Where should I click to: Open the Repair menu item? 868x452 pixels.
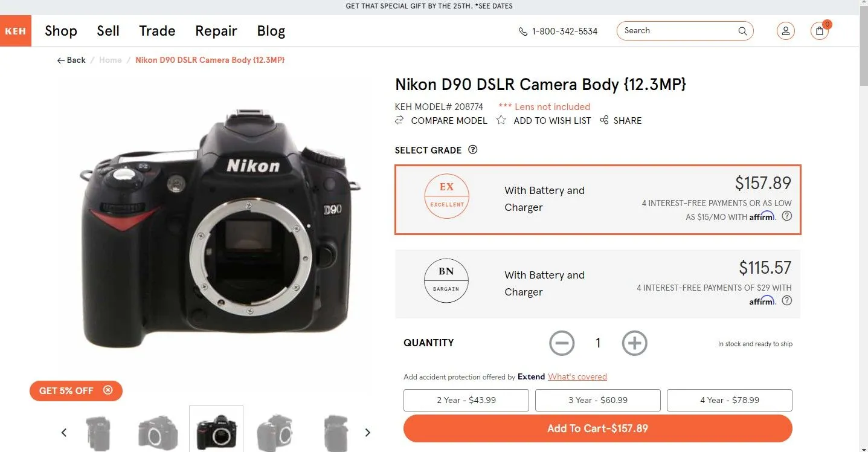click(216, 31)
